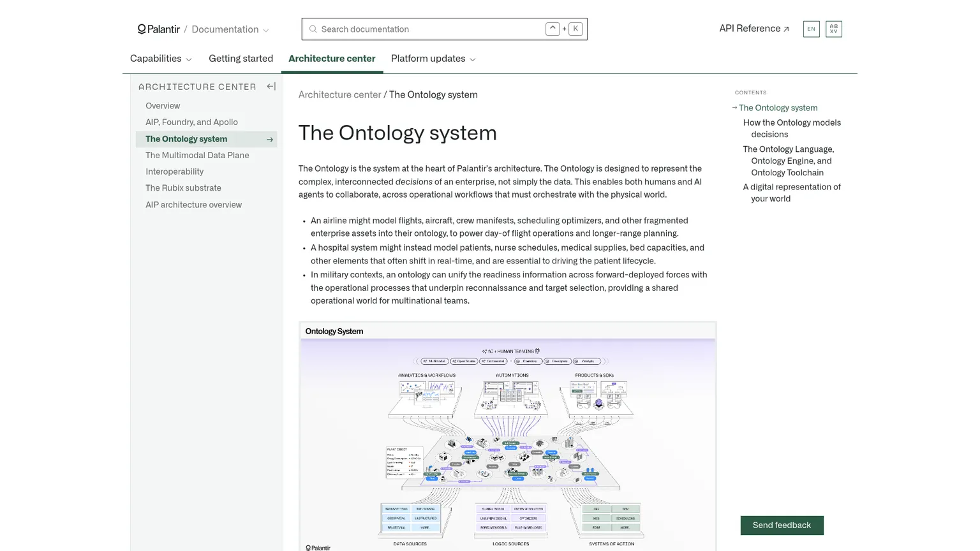This screenshot has width=980, height=551.
Task: Open the Palantir logo home link
Action: click(x=159, y=29)
